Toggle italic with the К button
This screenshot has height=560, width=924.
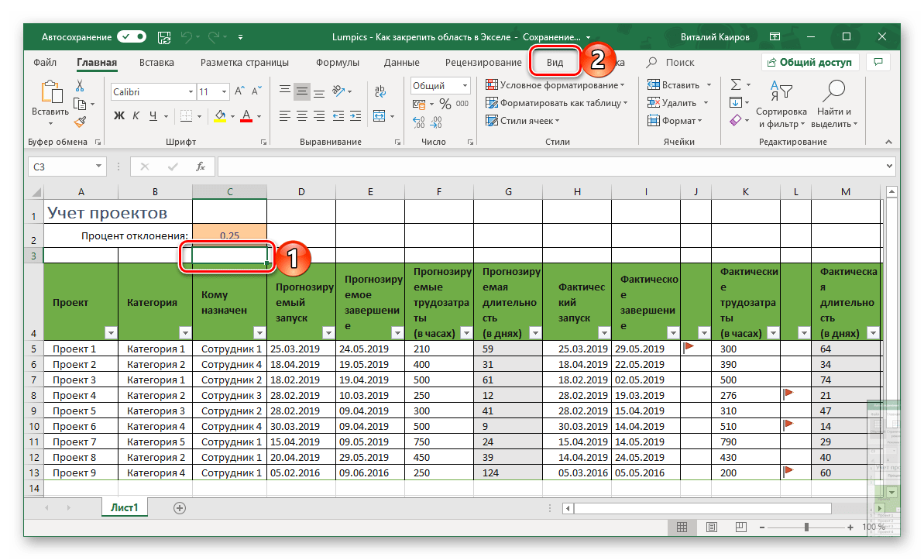136,116
